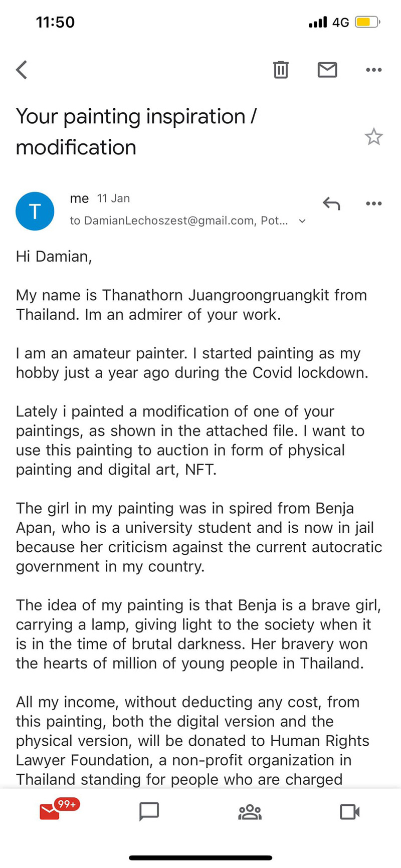This screenshot has height=868, width=401.
Task: Open the message's three-dot options menu
Action: tap(373, 203)
